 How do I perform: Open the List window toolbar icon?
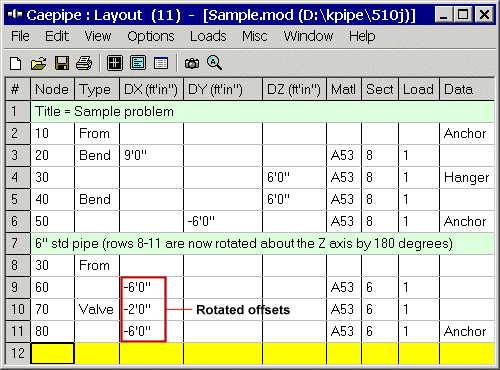pos(161,63)
